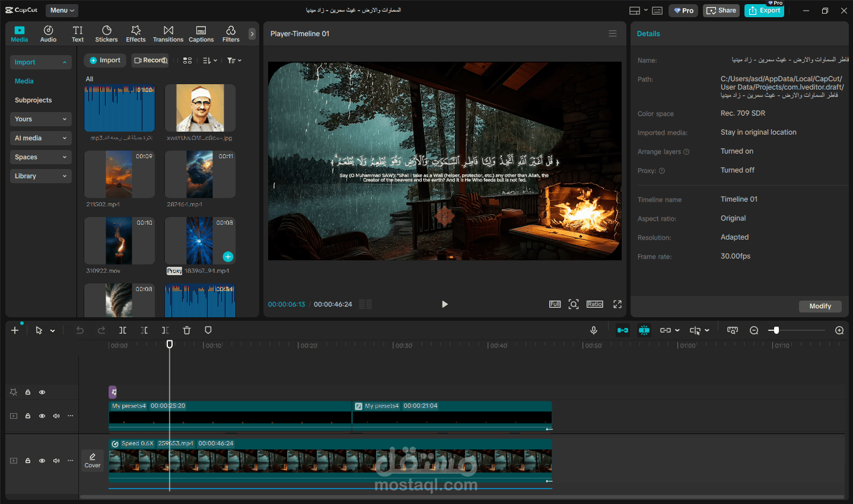Open the Menu dropdown
The image size is (853, 504).
62,10
